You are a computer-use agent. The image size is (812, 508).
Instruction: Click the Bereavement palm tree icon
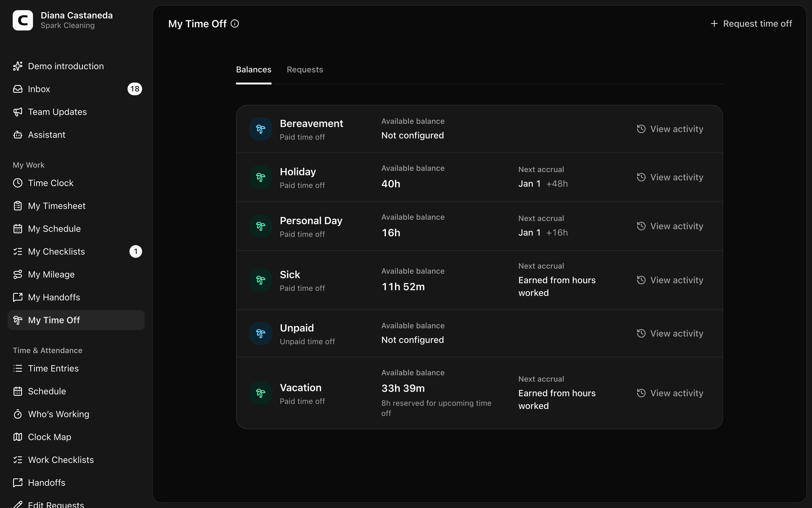point(261,129)
